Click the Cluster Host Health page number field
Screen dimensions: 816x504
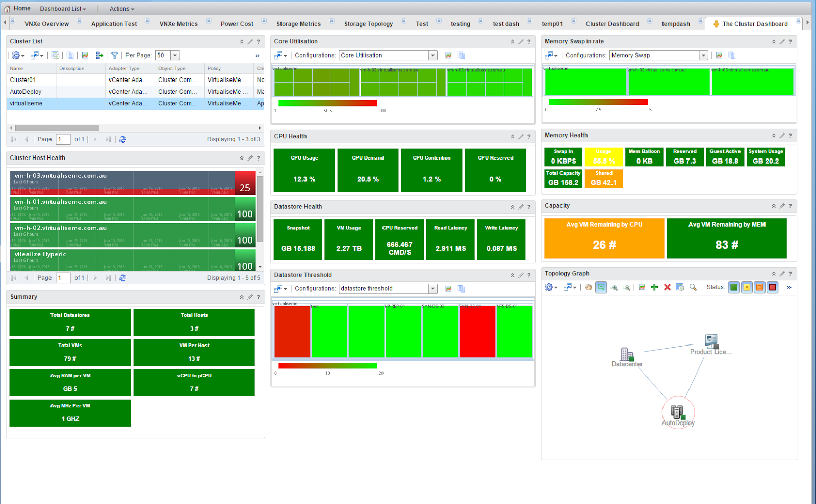pos(63,278)
